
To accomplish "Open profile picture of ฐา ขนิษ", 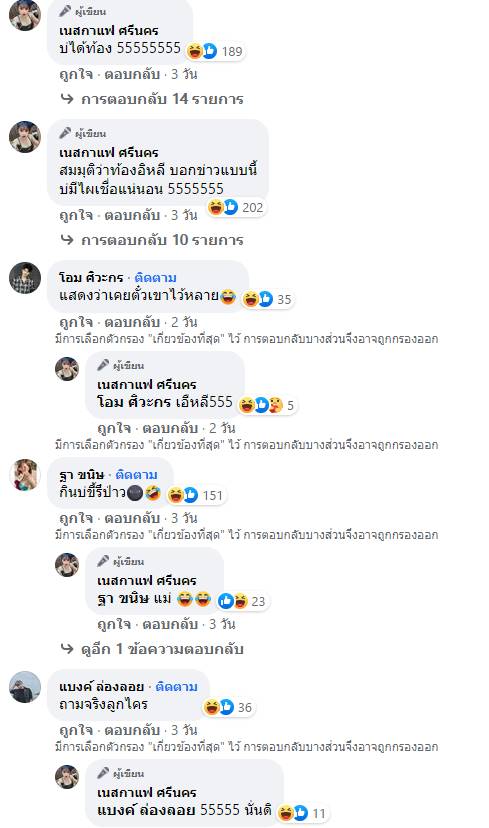I will point(25,475).
